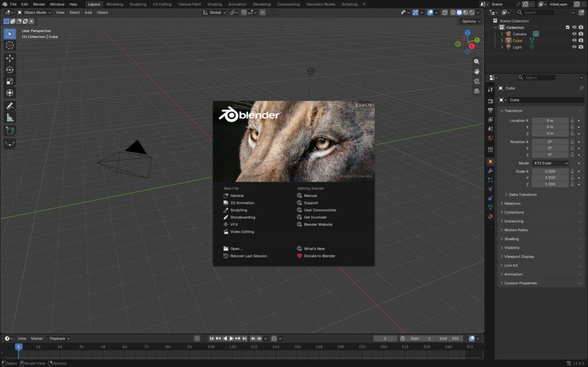Image resolution: width=588 pixels, height=367 pixels.
Task: Play the animation forward
Action: pos(231,338)
